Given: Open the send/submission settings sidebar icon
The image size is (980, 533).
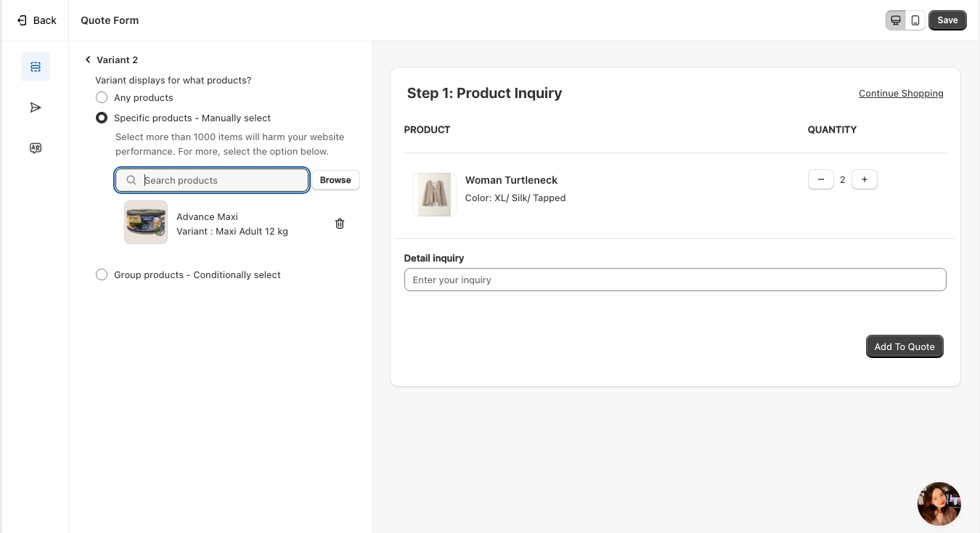Looking at the screenshot, I should point(36,107).
